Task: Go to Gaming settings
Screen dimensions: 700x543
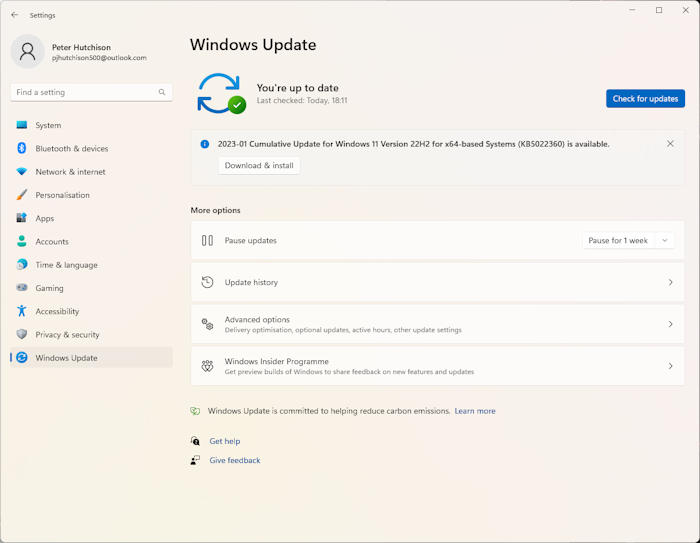Action: 92,288
